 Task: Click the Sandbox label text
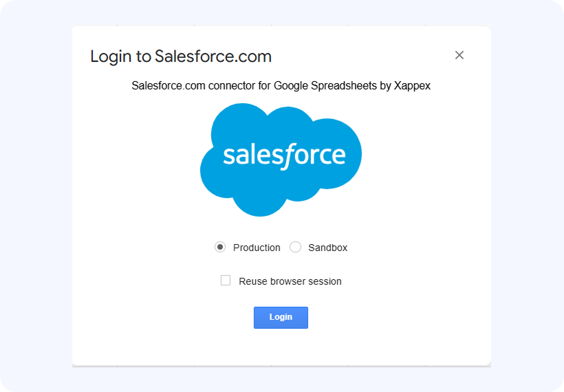[328, 248]
